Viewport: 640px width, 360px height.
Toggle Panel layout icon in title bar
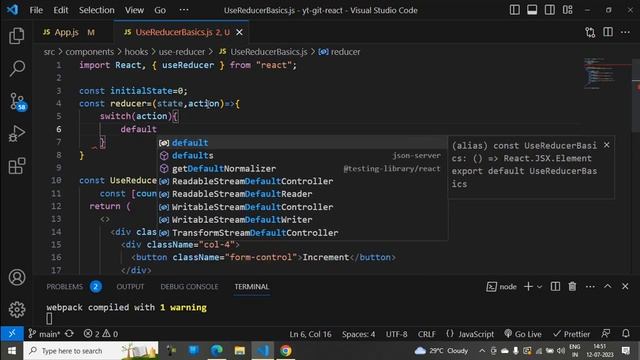tap(532, 10)
